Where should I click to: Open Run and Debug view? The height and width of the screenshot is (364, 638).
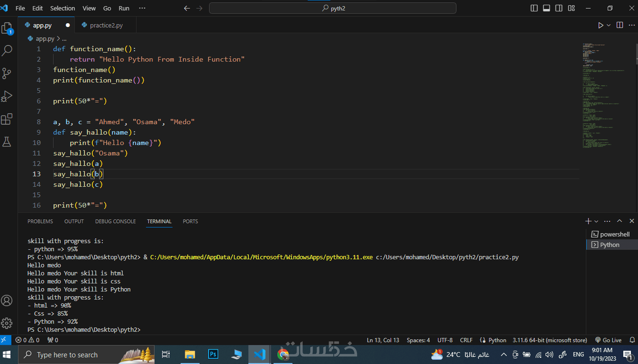pos(7,96)
